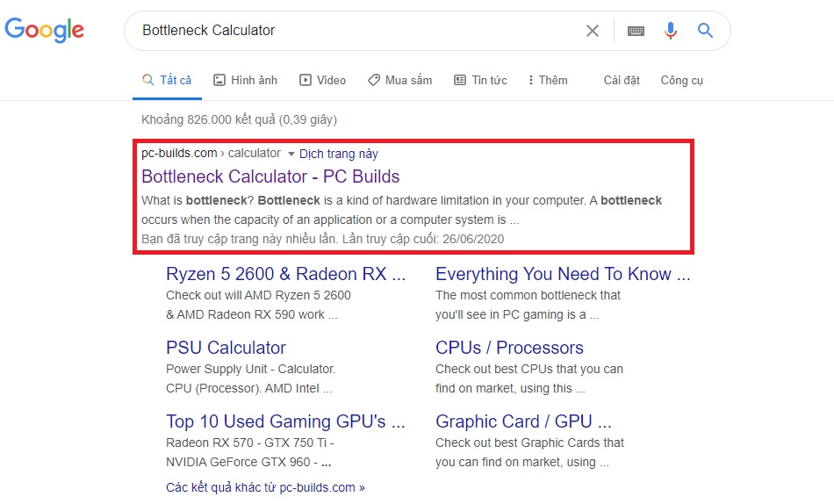
Task: Open the on-screen keyboard icon
Action: (636, 31)
